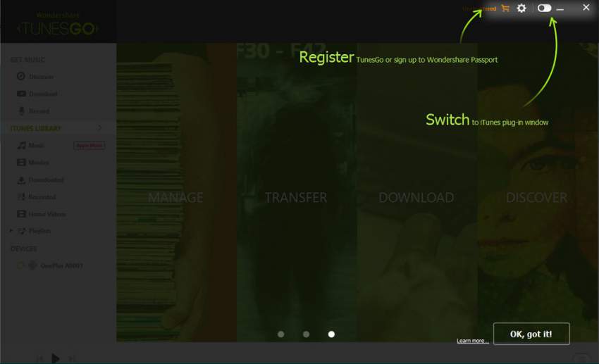The image size is (599, 364).
Task: Close the TunesGo window
Action: point(586,7)
